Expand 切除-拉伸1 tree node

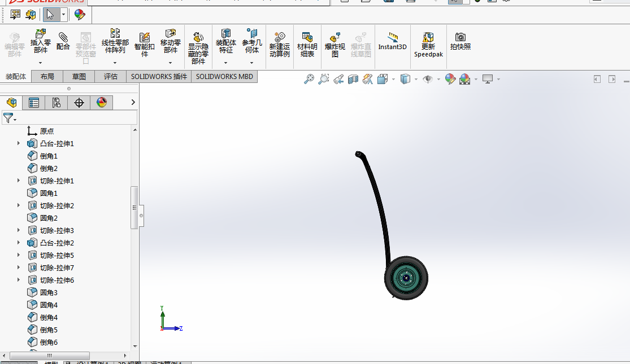click(x=18, y=181)
